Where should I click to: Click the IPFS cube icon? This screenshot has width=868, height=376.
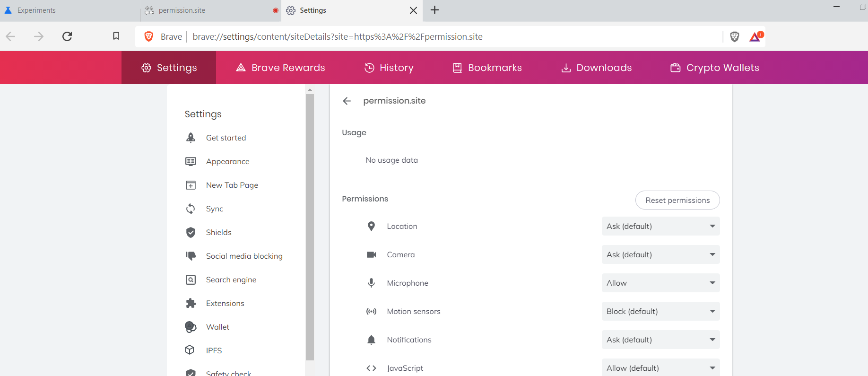coord(190,350)
